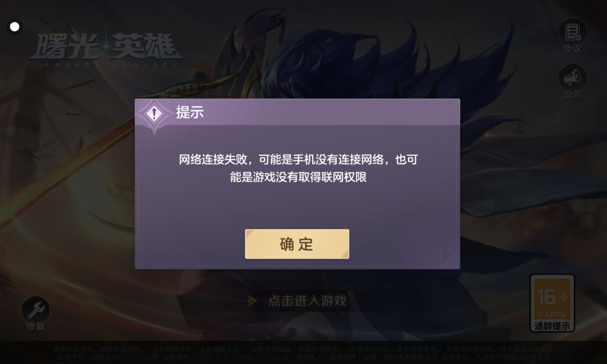Open the 公告 megaphone announcement icon

tap(572, 78)
